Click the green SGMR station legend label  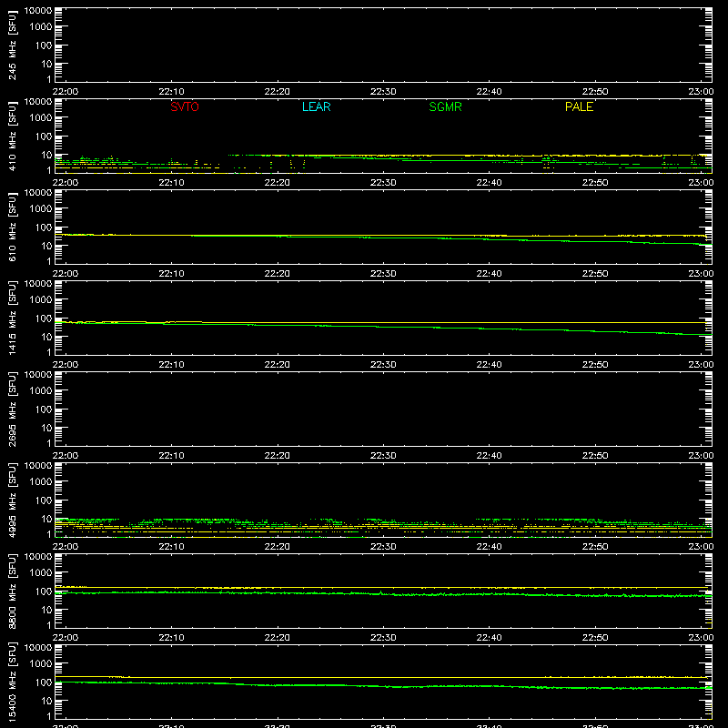[x=445, y=106]
